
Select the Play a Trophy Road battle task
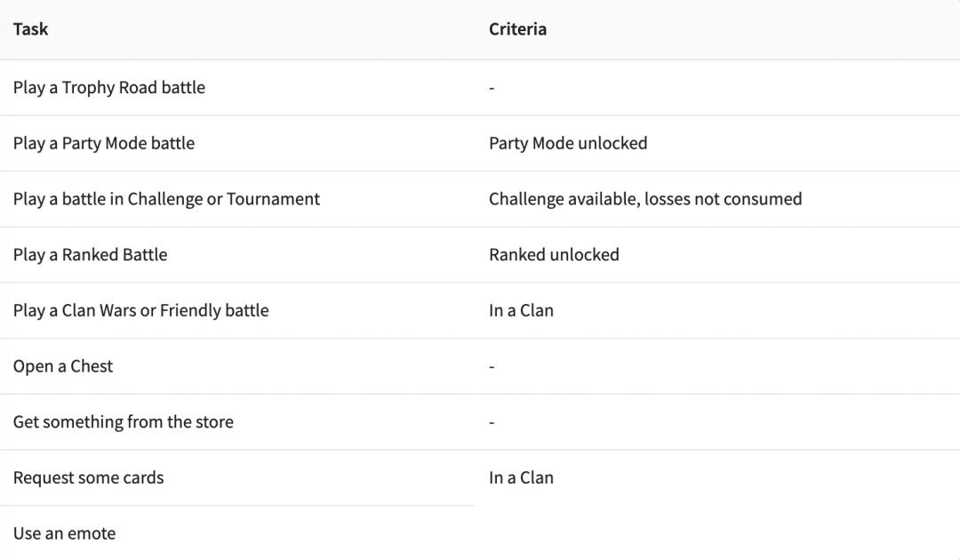tap(109, 88)
